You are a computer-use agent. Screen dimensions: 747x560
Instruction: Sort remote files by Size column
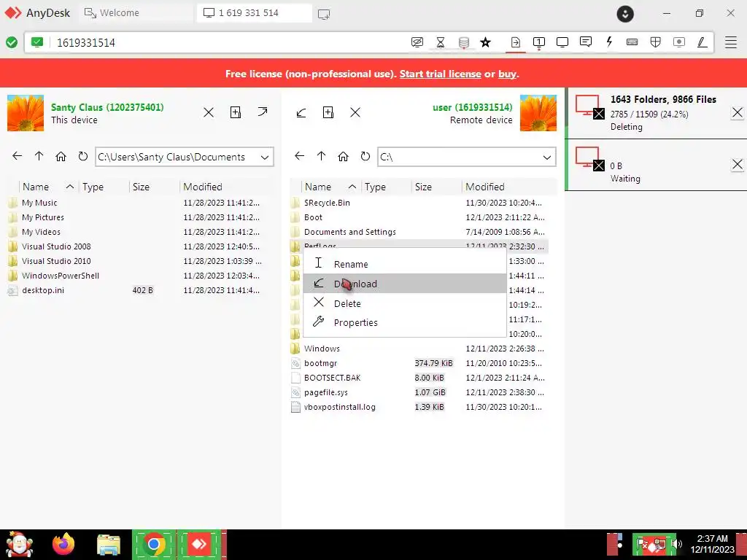tap(436, 187)
